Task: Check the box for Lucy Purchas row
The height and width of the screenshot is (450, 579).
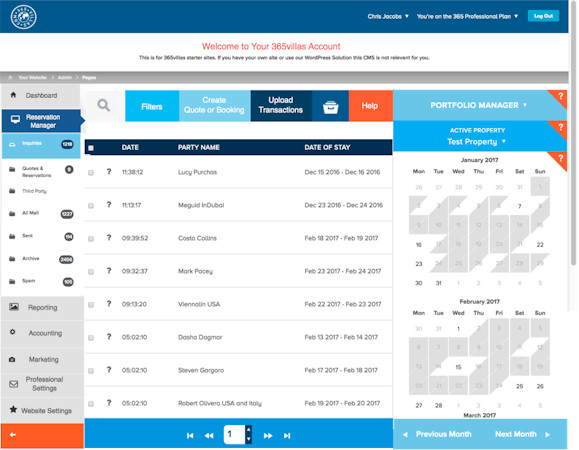Action: click(x=91, y=172)
